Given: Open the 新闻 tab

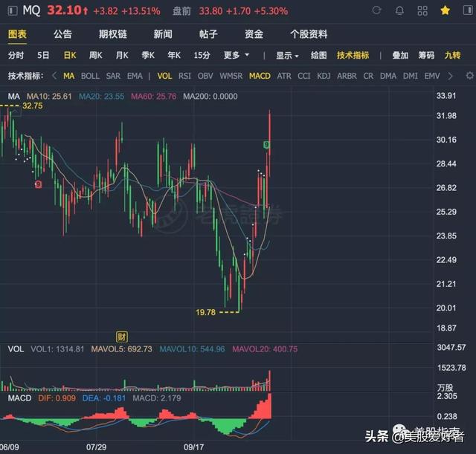Looking at the screenshot, I should (163, 34).
